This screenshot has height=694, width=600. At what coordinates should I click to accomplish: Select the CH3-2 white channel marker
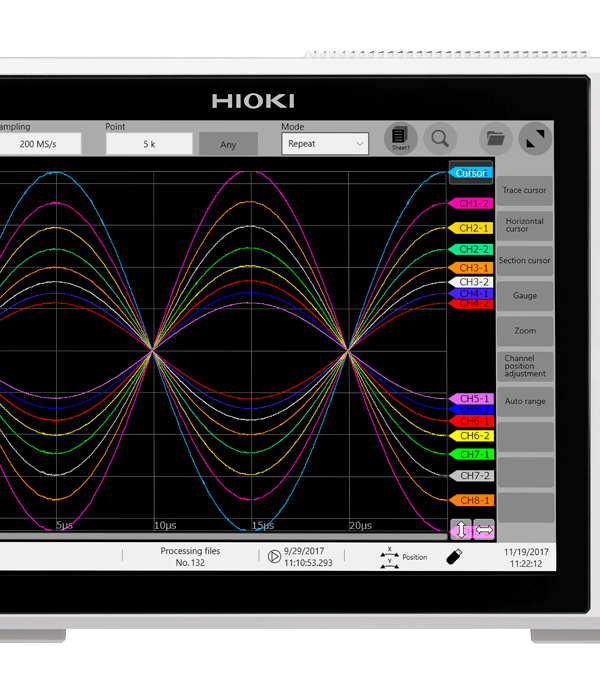click(x=470, y=282)
